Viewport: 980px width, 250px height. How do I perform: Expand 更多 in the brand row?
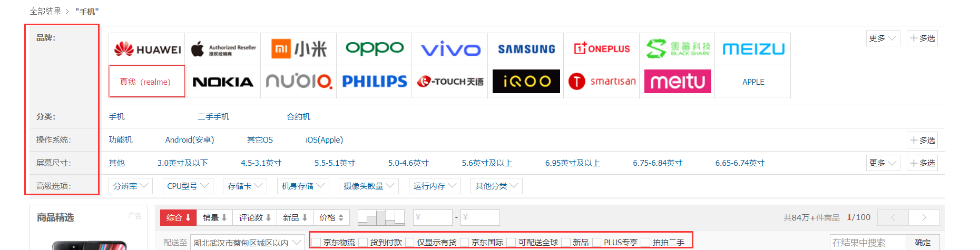tap(883, 38)
